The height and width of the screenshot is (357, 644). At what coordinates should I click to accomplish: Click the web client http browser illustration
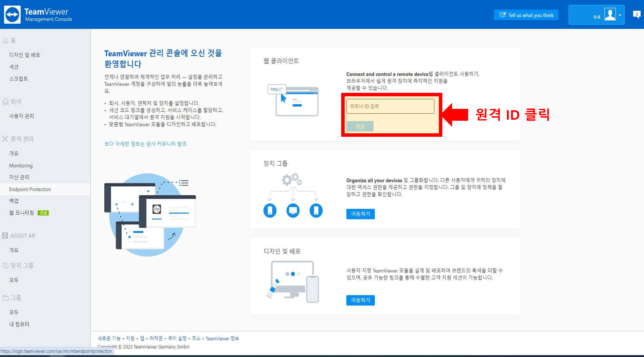tap(293, 100)
